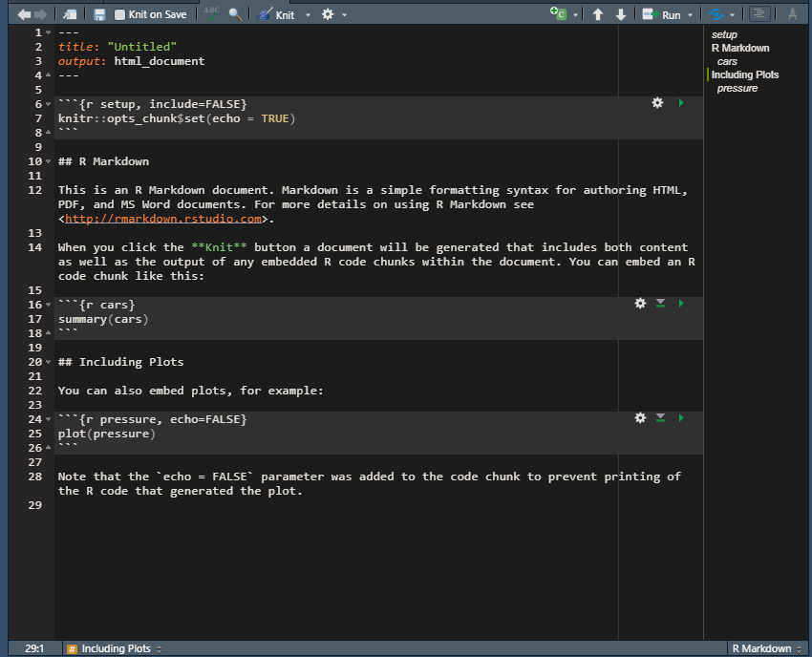This screenshot has height=657, width=812.
Task: Open Including Plots section navigator in status bar
Action: (115, 648)
